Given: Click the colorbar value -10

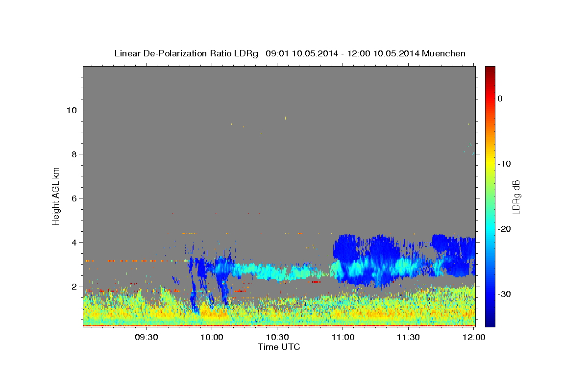Looking at the screenshot, I should [505, 164].
